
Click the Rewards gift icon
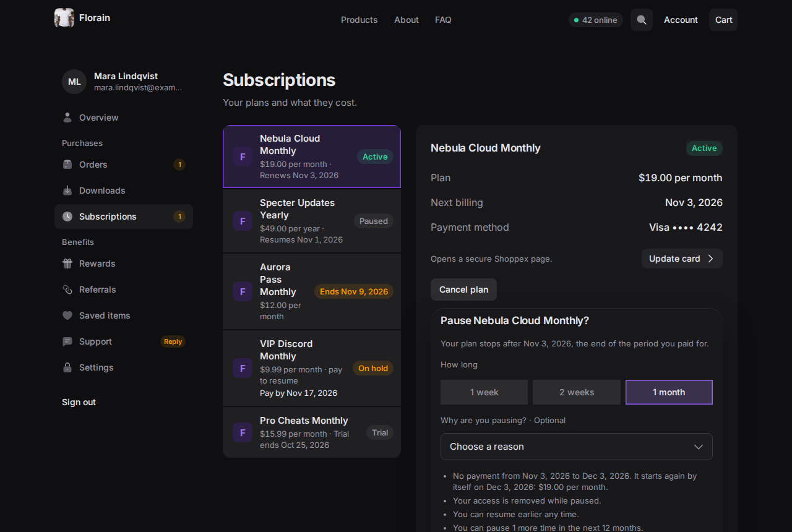click(x=67, y=264)
